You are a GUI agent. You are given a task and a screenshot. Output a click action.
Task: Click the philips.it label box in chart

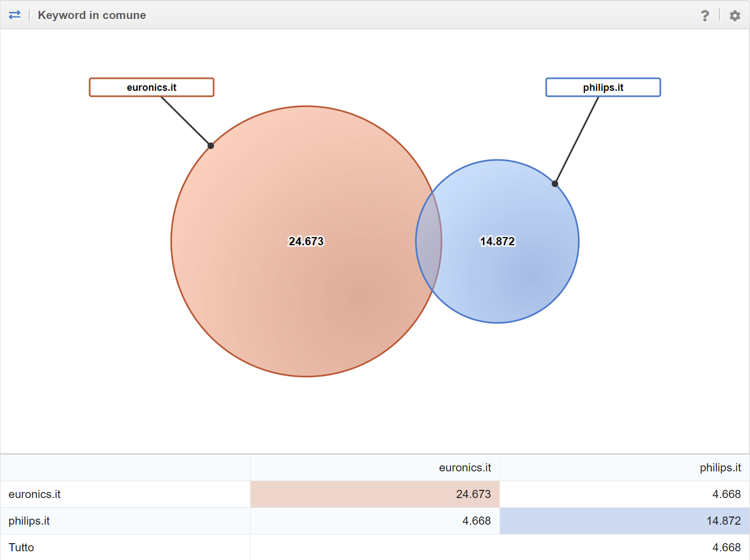[603, 88]
